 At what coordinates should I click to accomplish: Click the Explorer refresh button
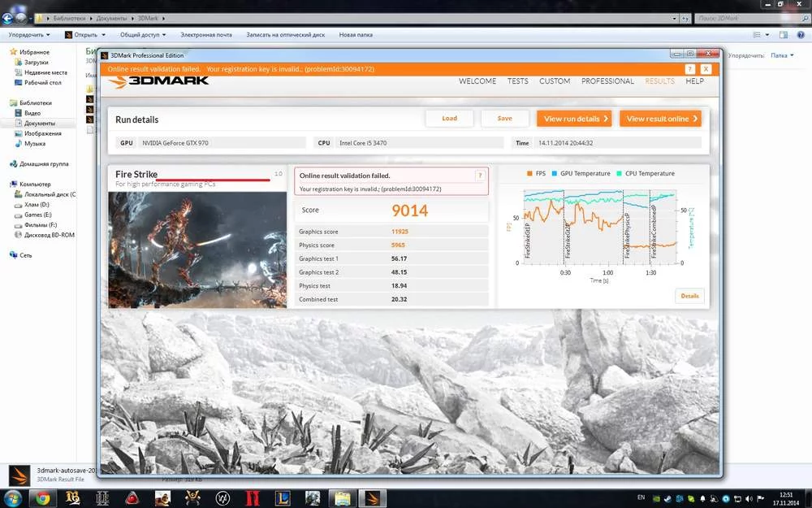pyautogui.click(x=685, y=19)
